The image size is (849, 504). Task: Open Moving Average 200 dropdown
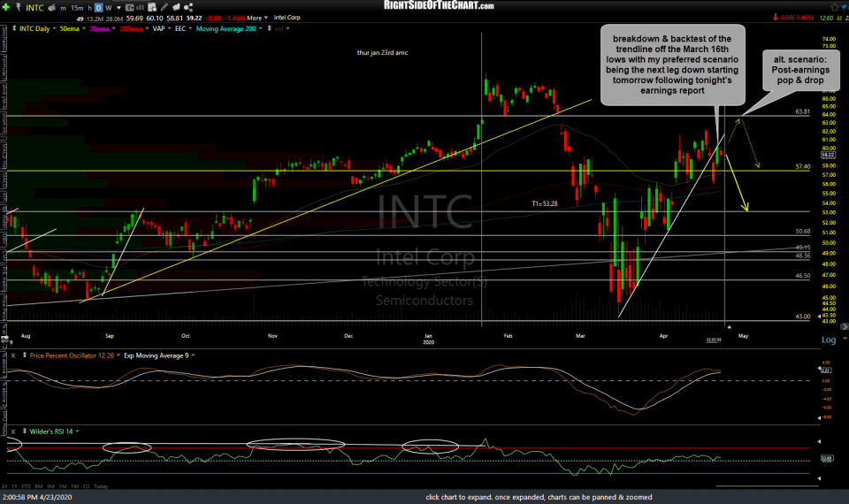[x=260, y=28]
